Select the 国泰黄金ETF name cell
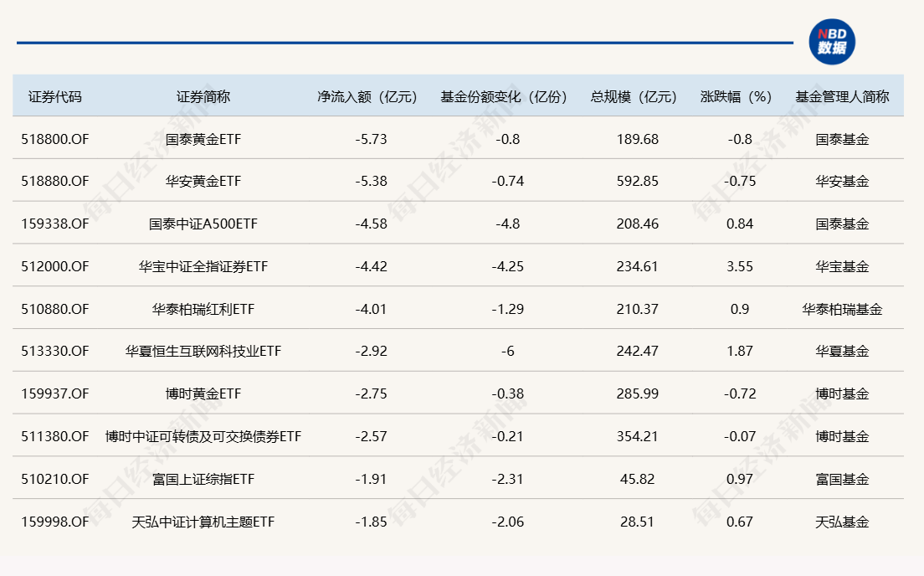 [x=203, y=139]
